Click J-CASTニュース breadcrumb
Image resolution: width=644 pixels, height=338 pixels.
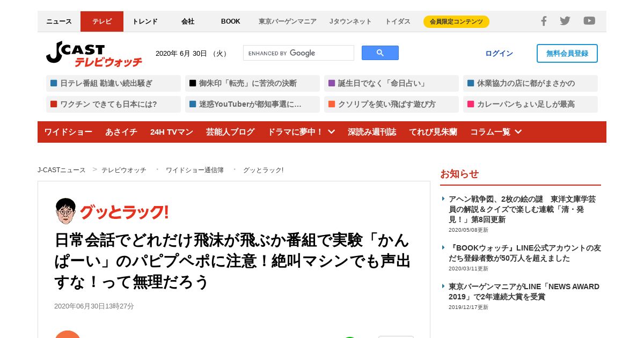click(62, 170)
